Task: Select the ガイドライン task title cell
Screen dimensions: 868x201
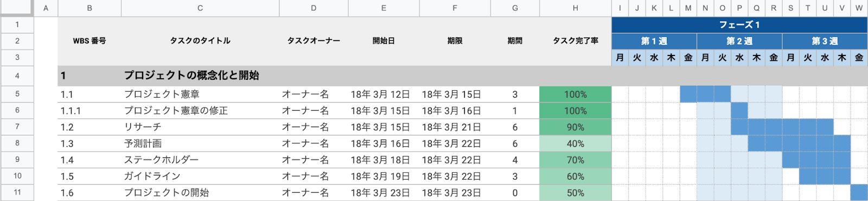Action: [200, 177]
